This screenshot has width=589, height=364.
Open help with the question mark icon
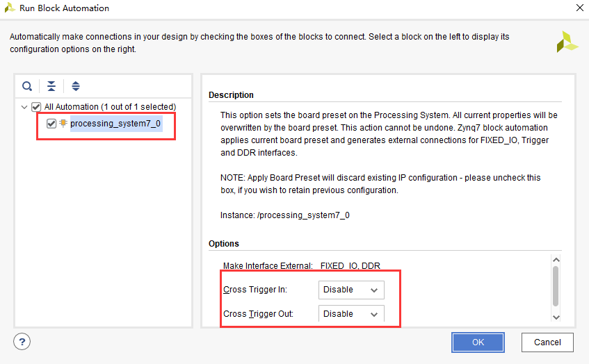(22, 342)
